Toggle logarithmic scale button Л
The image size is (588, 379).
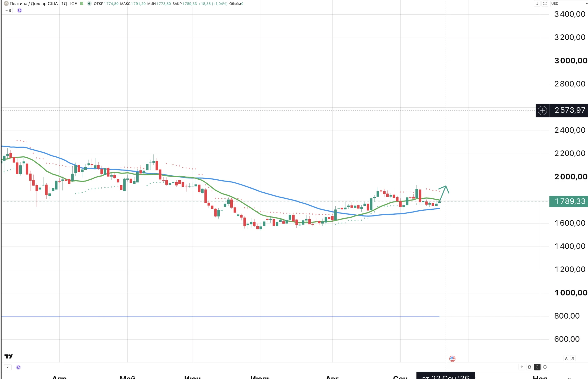[x=573, y=358]
